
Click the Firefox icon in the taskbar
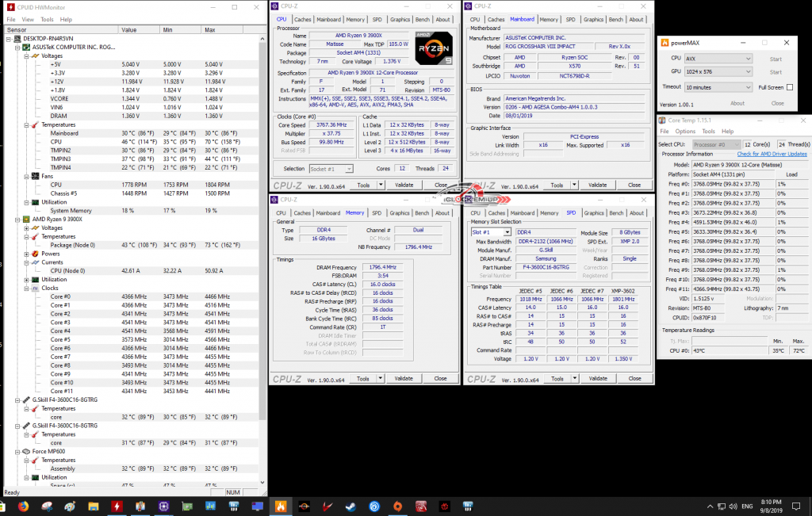[23, 506]
